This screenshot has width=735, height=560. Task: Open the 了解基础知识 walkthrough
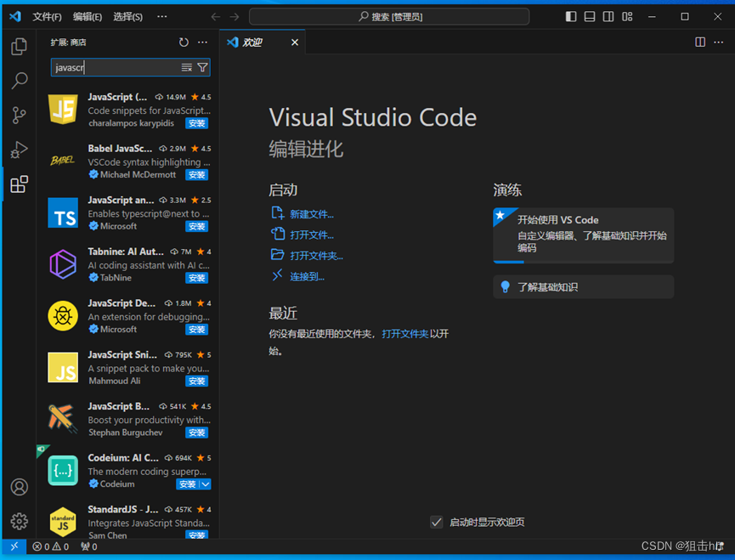tap(583, 286)
